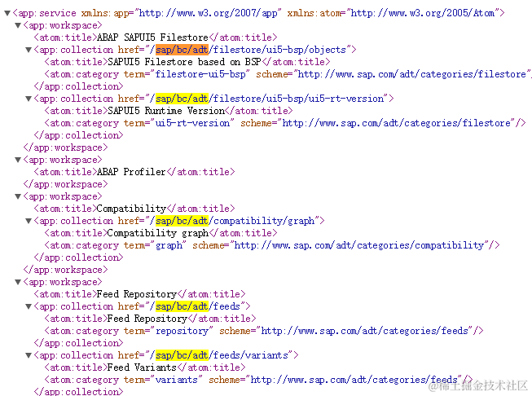The image size is (532, 396).
Task: Click the 'ABAP Profiler' title text
Action: (x=131, y=172)
